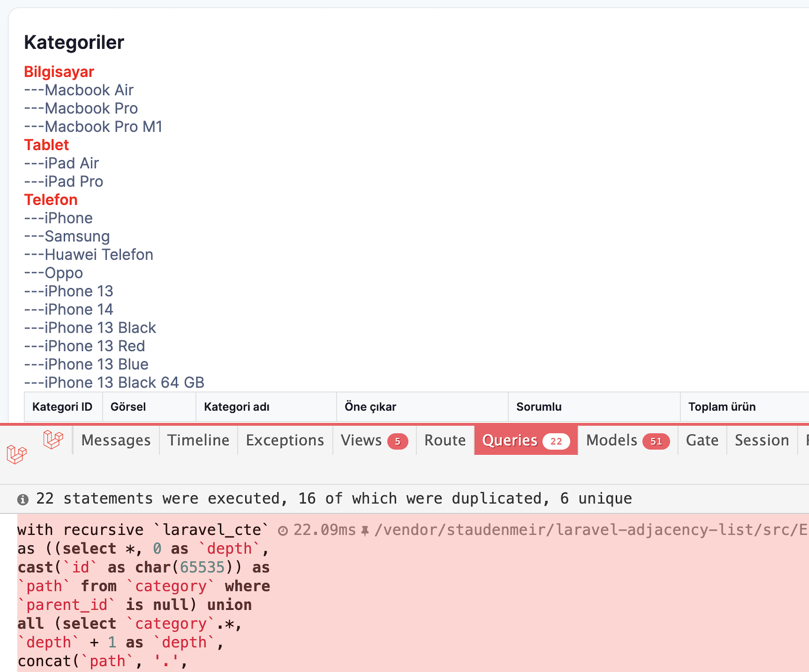Click the Telefon category link

tap(51, 200)
